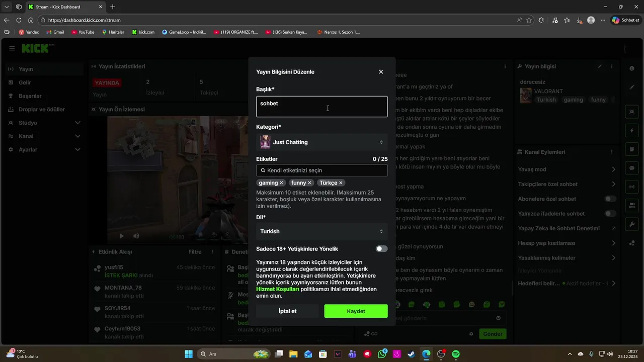Open Hesap yaşı kısıtlaması settings
This screenshot has height=362, width=644.
click(567, 243)
